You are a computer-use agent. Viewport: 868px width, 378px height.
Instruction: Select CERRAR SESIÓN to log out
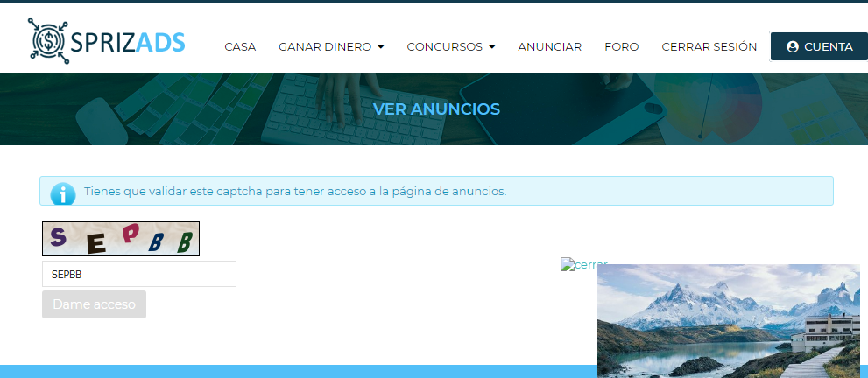pos(709,47)
